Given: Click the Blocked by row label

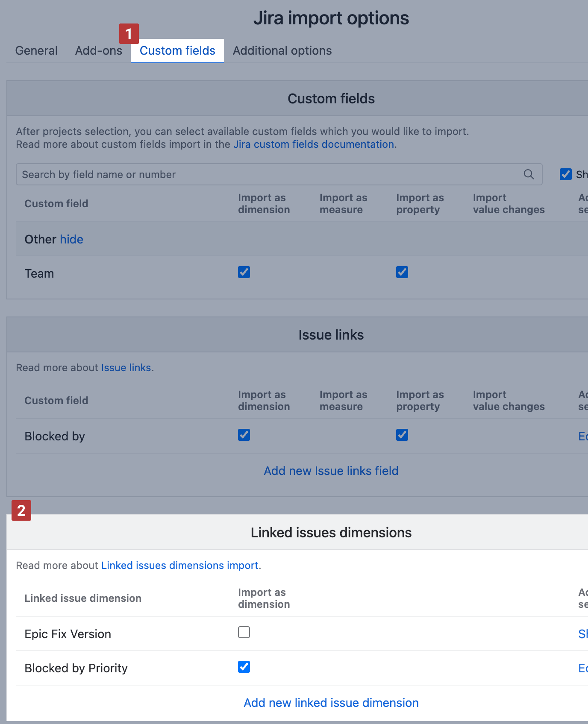Looking at the screenshot, I should pyautogui.click(x=55, y=436).
